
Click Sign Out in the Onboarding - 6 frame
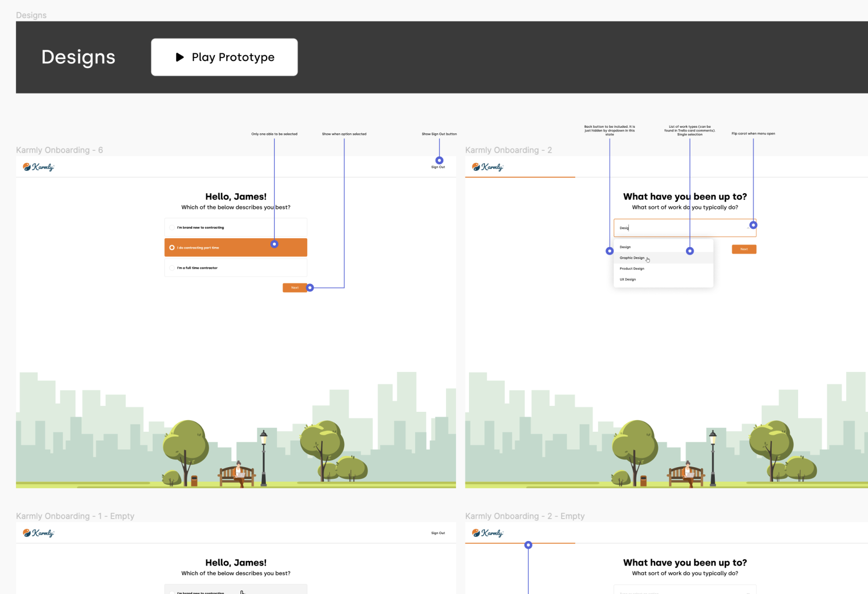[438, 167]
